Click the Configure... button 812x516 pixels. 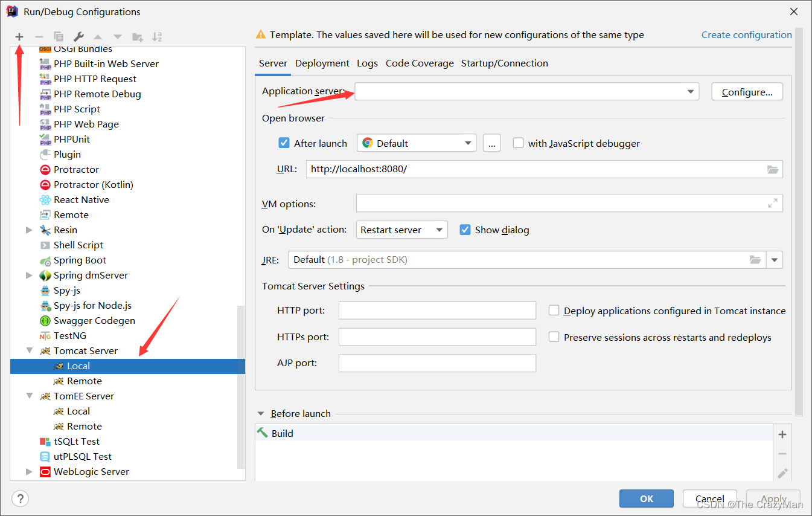coord(747,92)
